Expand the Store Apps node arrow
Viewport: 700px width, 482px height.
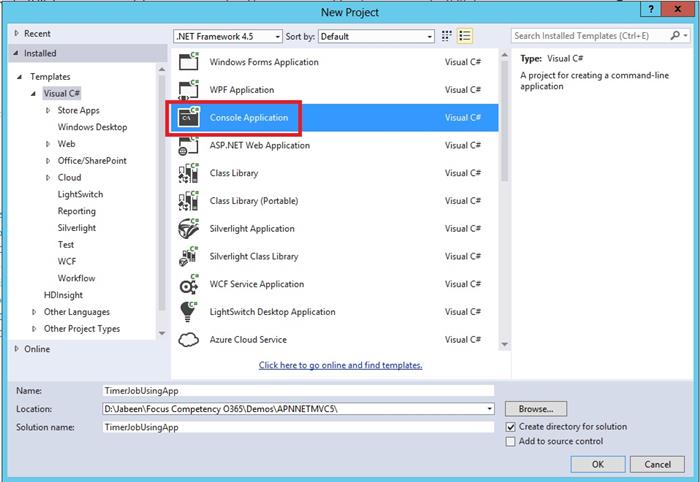click(x=48, y=110)
